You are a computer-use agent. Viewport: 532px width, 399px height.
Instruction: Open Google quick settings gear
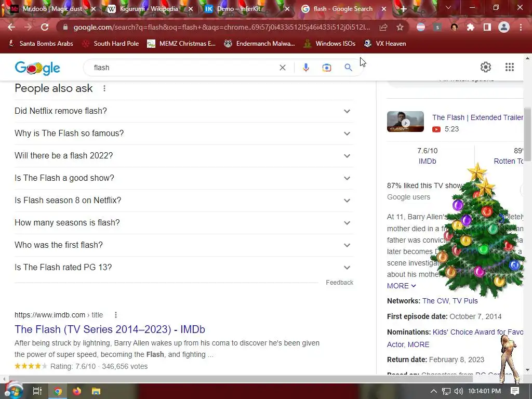coord(486,67)
